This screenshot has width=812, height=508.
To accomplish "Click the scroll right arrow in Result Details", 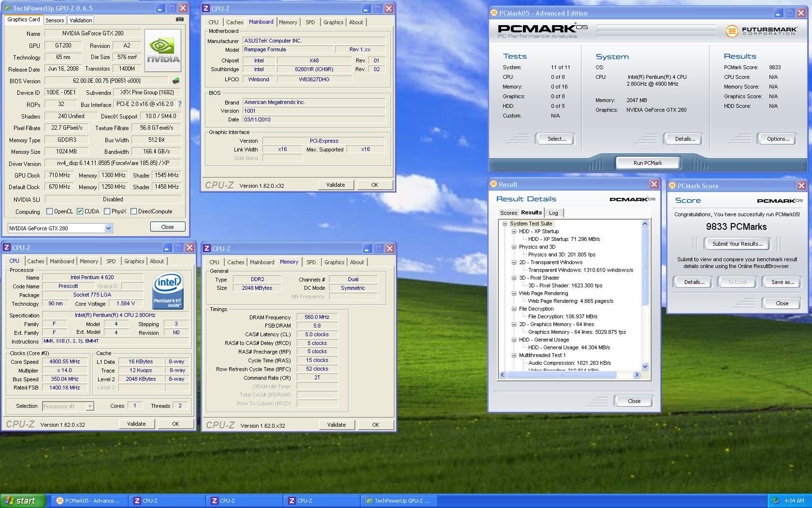I will (x=637, y=375).
